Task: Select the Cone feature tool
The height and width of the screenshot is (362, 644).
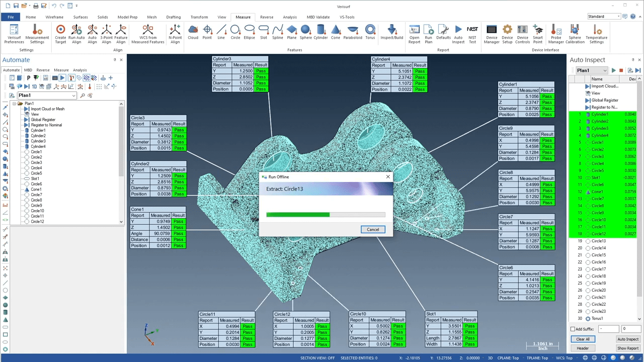Action: tap(336, 32)
